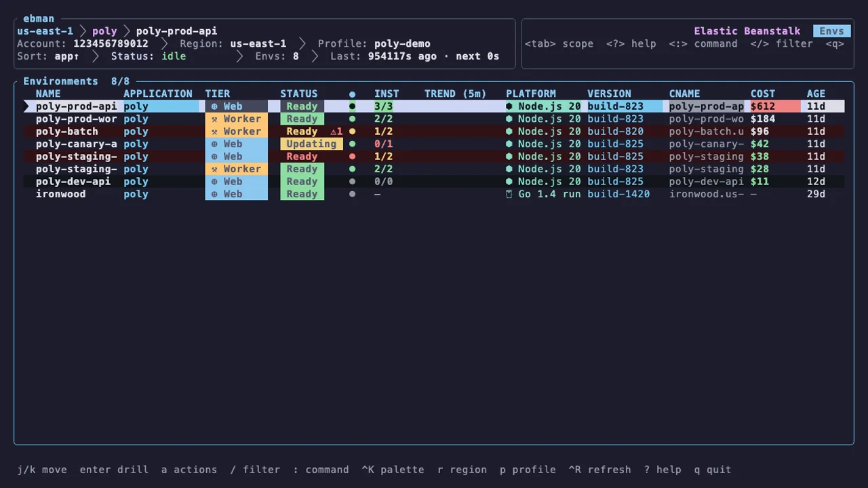Click the Node.js hexagon icon in poly-dev-api row
Screen dimensions: 868x488
tap(509, 182)
